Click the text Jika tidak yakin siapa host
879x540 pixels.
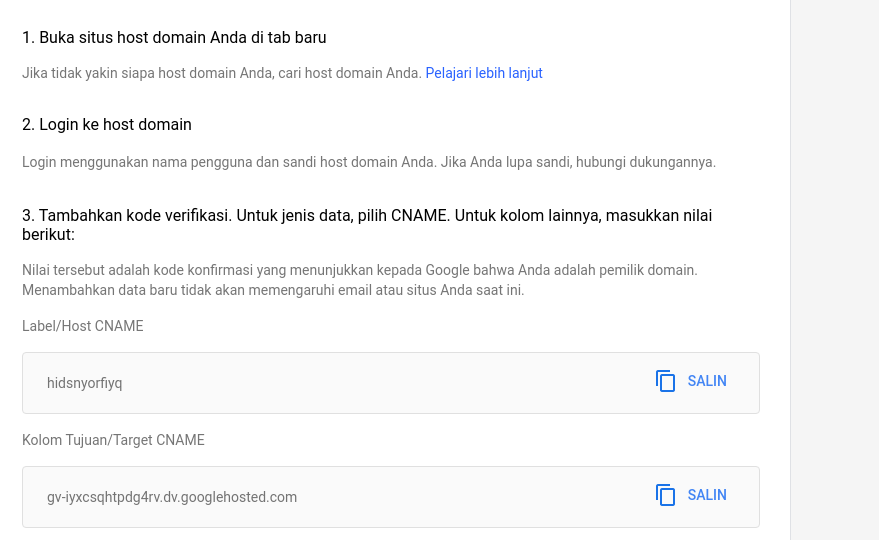pos(222,73)
